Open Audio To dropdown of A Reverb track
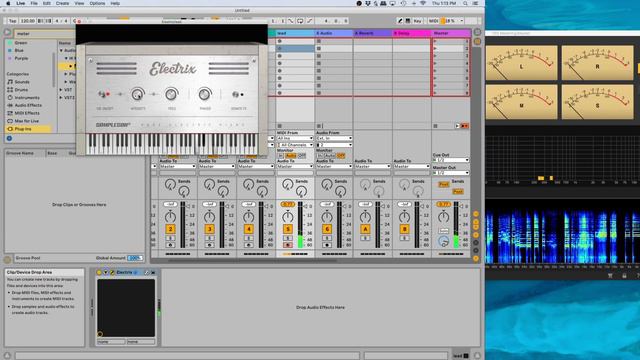Viewport: 640px width, 360px height. coord(373,167)
